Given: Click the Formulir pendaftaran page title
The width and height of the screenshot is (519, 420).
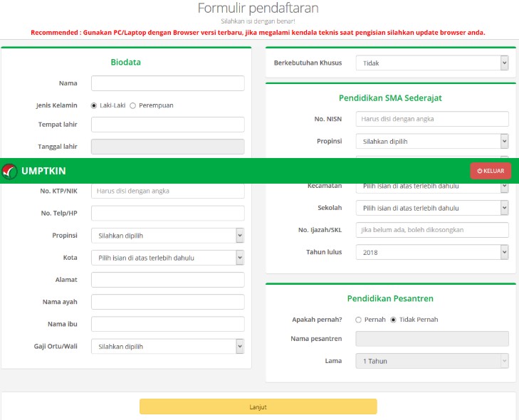Looking at the screenshot, I should click(x=258, y=8).
